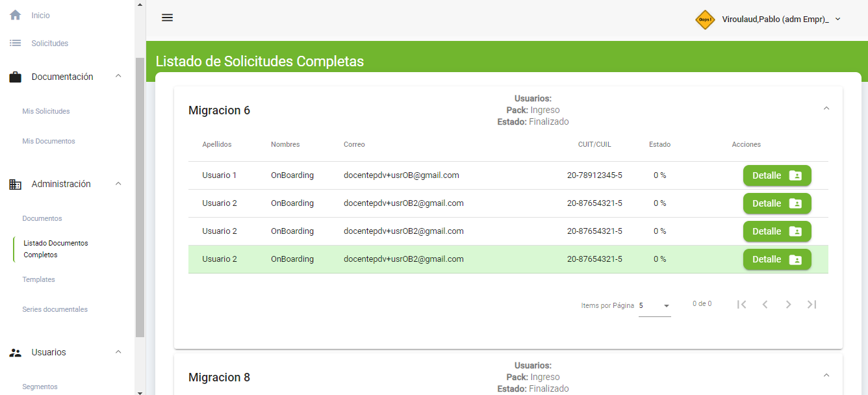Click Detalle button for Usuario 1
Viewport: 868px width, 395px height.
tap(777, 175)
